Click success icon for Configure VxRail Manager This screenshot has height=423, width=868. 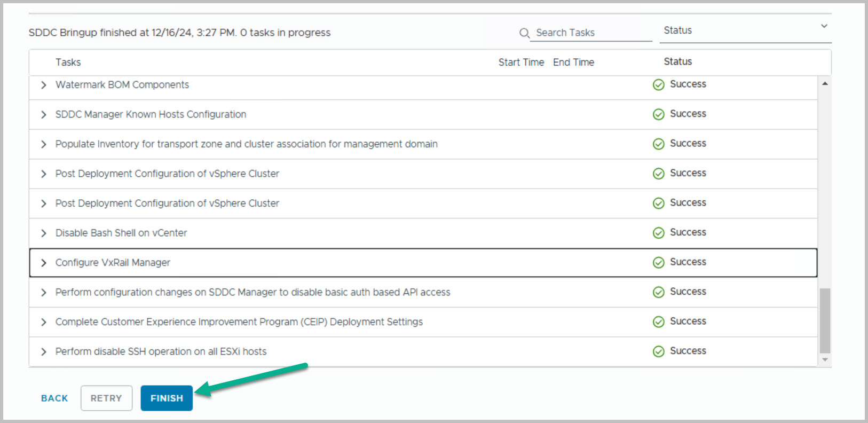pos(659,263)
